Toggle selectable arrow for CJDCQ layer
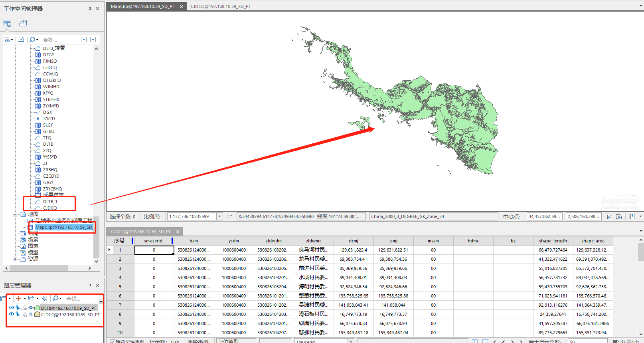Viewport: 644px width, 343px height. click(x=18, y=314)
